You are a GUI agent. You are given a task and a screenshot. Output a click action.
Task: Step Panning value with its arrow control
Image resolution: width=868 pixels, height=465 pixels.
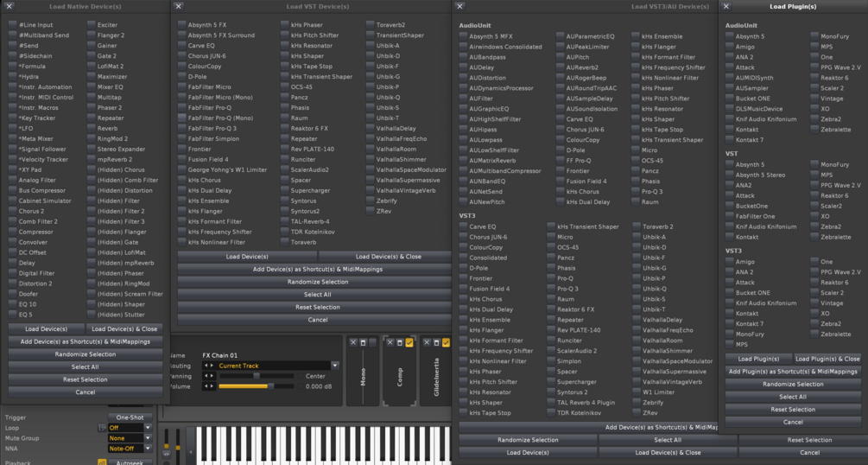coord(209,376)
